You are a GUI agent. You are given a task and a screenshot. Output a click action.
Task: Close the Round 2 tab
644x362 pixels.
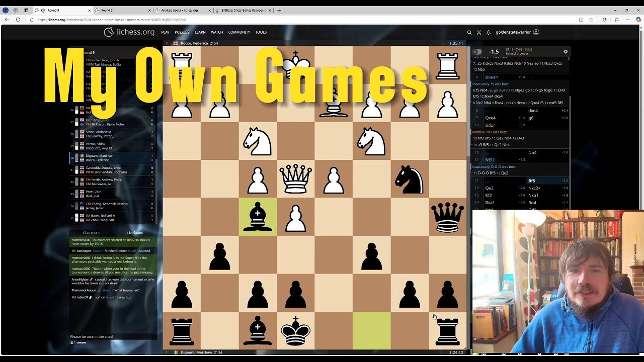(x=149, y=10)
